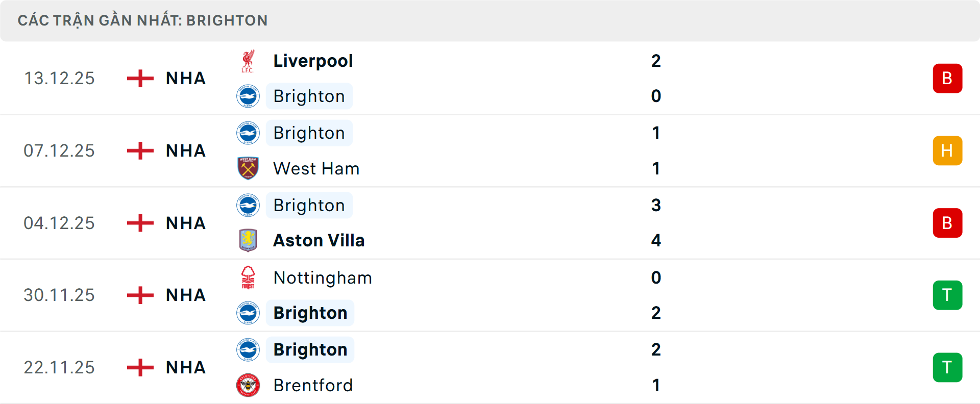This screenshot has height=404, width=980.
Task: Click the red B badge for Liverpool match
Action: pyautogui.click(x=947, y=79)
